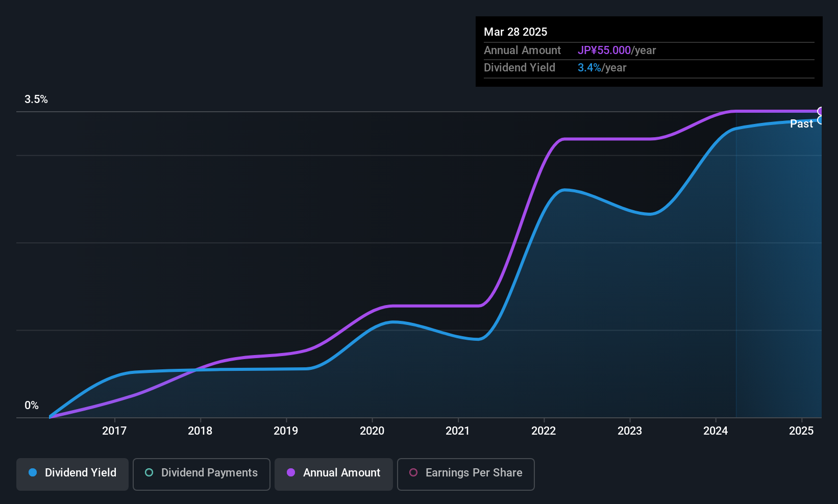Select the blue Dividend Yield endpoint marker
Viewport: 838px width, 504px height.
pyautogui.click(x=821, y=120)
